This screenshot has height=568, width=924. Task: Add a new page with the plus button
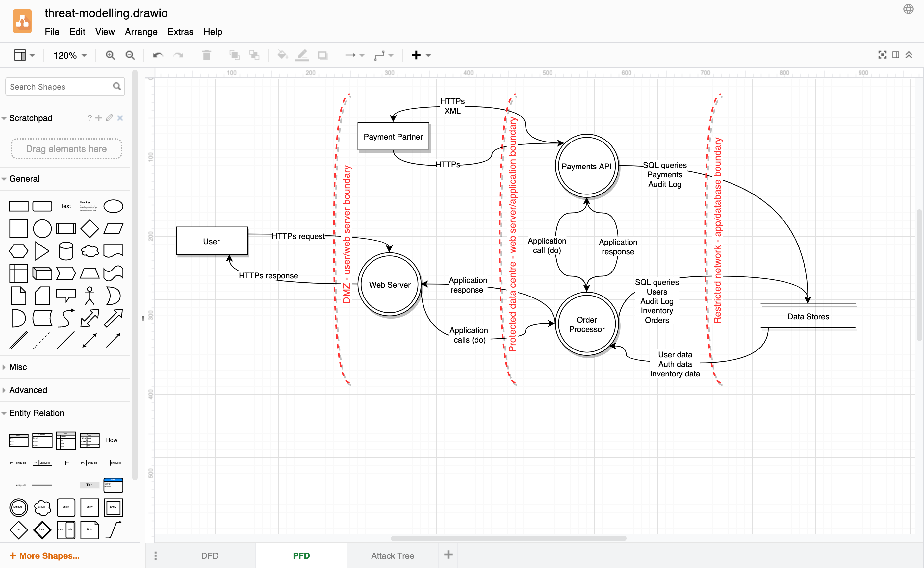pyautogui.click(x=449, y=555)
